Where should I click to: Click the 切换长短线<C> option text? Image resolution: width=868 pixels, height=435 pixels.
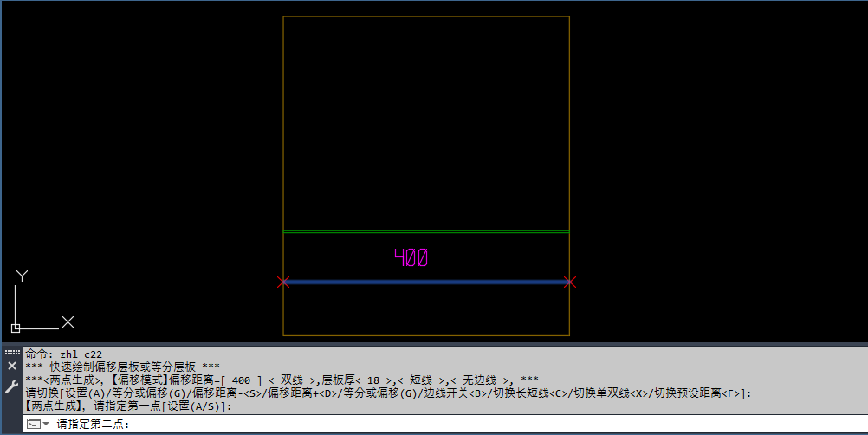tap(530, 393)
